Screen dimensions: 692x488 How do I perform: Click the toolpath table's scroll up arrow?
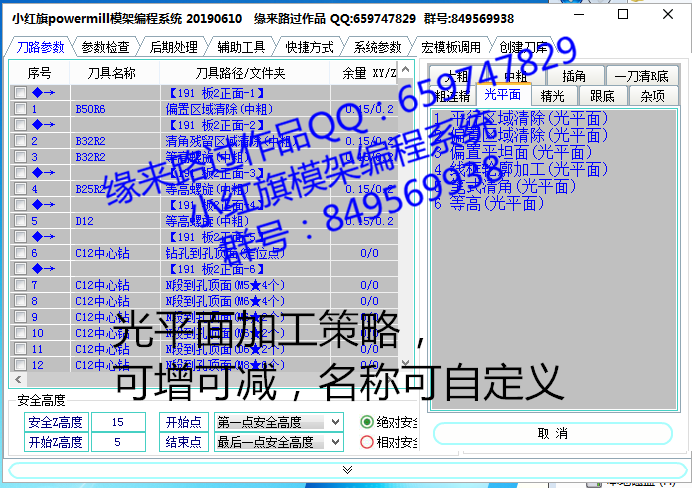[406, 69]
